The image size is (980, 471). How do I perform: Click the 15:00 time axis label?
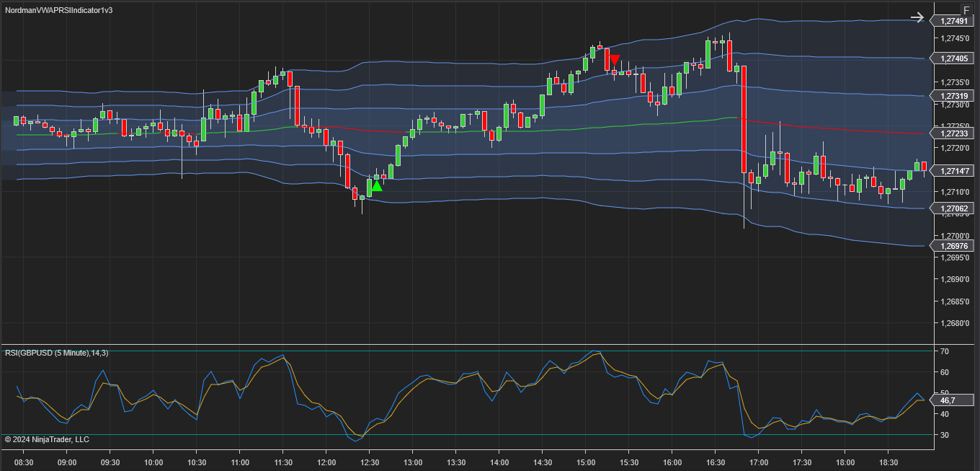(586, 462)
